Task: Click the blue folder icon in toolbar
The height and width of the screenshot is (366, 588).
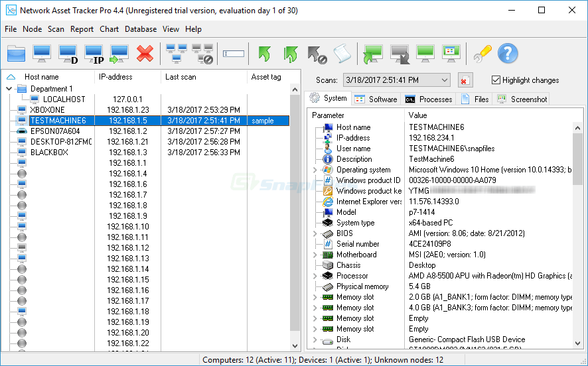Action: (x=16, y=54)
